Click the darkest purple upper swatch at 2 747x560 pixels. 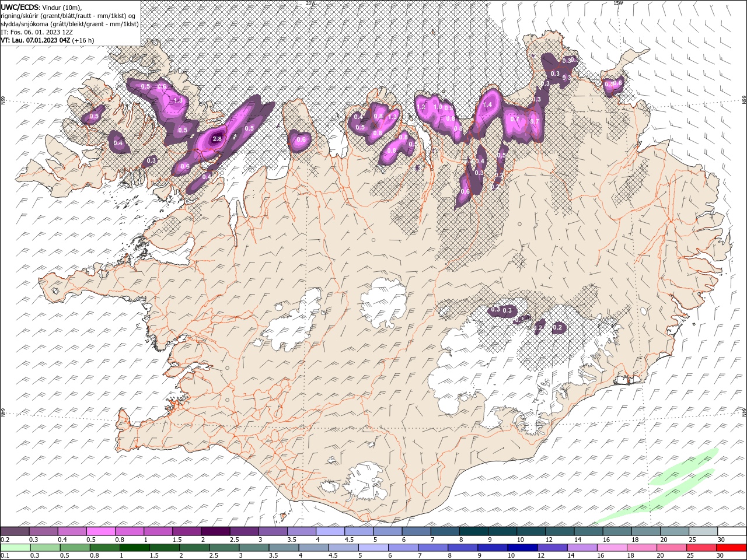pos(215,531)
